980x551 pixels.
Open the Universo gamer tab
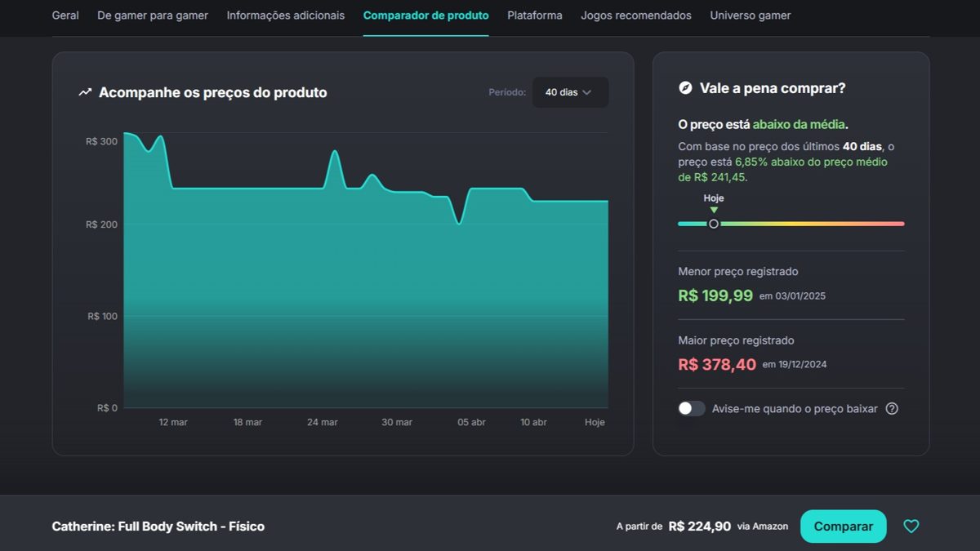point(750,16)
